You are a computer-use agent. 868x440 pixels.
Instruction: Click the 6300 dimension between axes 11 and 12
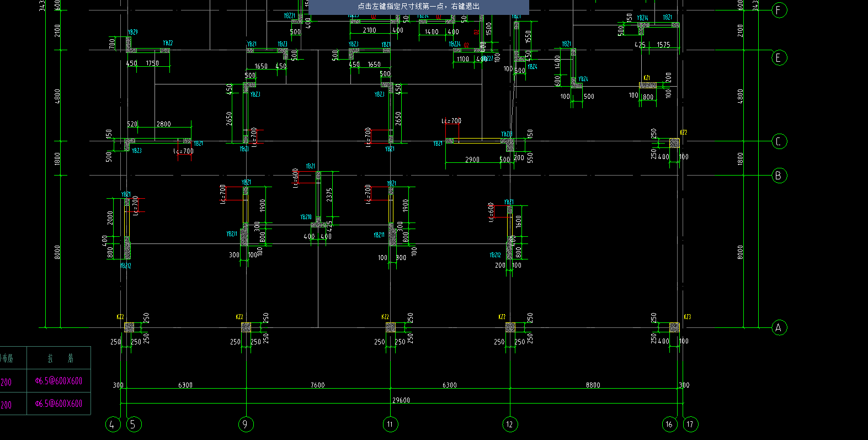[450, 385]
